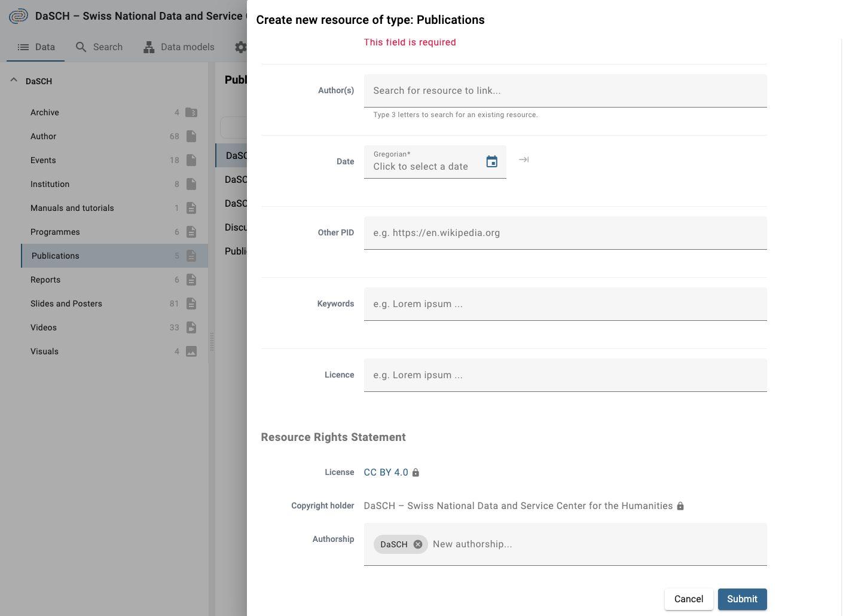Click the Institution row document icon

tap(191, 184)
